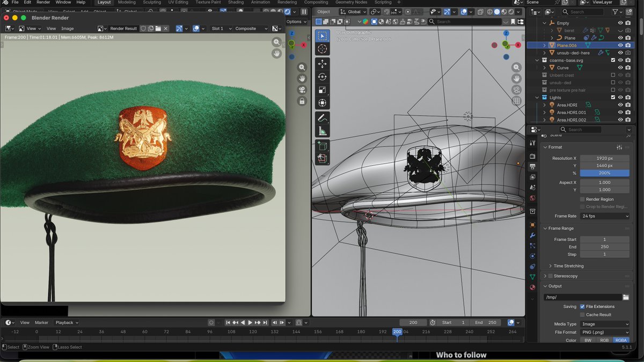This screenshot has height=362, width=644.
Task: Activate the Transform tool
Action: tap(322, 102)
